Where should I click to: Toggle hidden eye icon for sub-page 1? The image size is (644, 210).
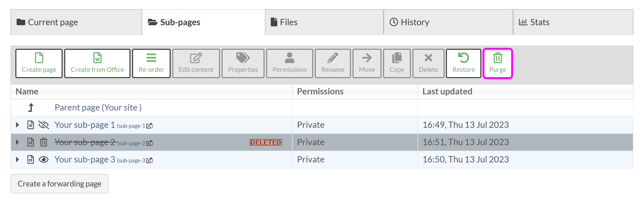click(44, 125)
